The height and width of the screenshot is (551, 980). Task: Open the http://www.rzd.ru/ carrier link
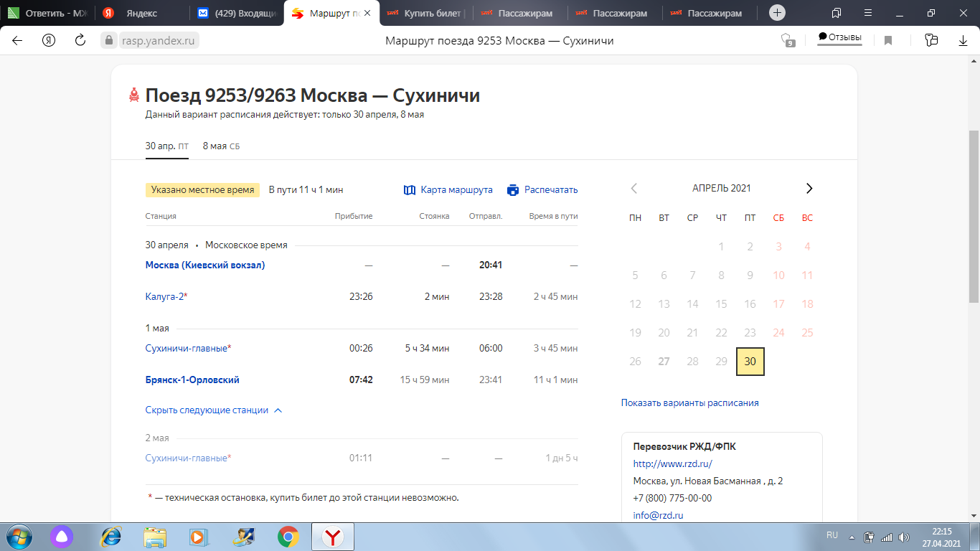672,464
